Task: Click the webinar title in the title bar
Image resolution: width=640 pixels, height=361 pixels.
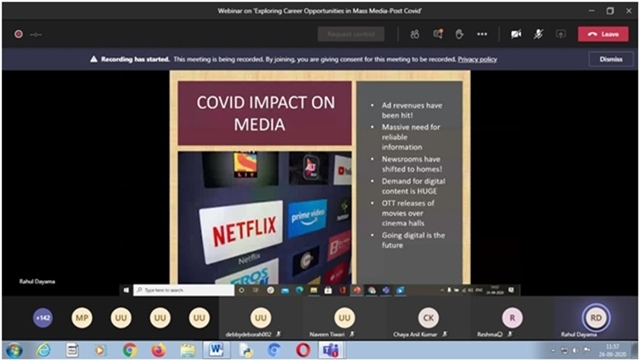Action: coord(320,11)
